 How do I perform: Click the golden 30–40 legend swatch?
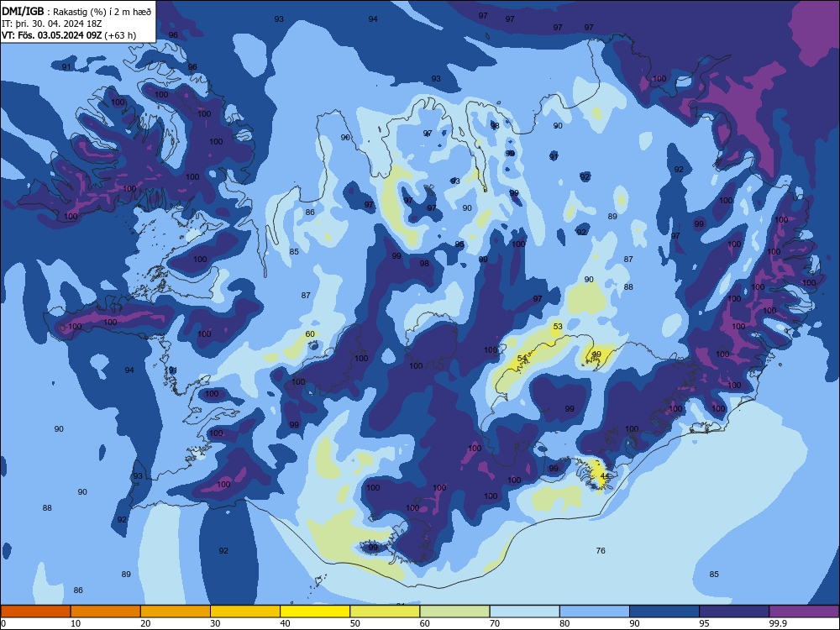click(245, 612)
